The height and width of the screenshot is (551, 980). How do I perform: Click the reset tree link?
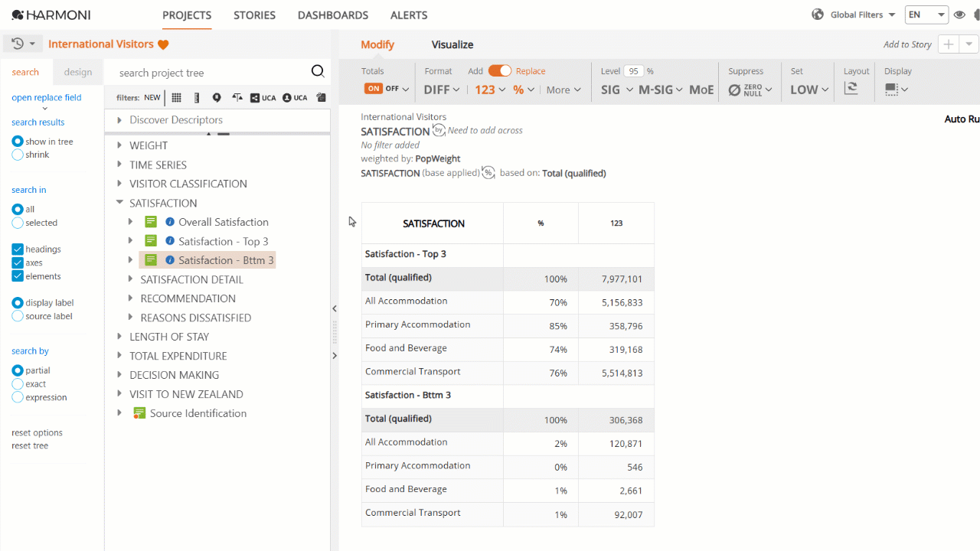coord(30,445)
